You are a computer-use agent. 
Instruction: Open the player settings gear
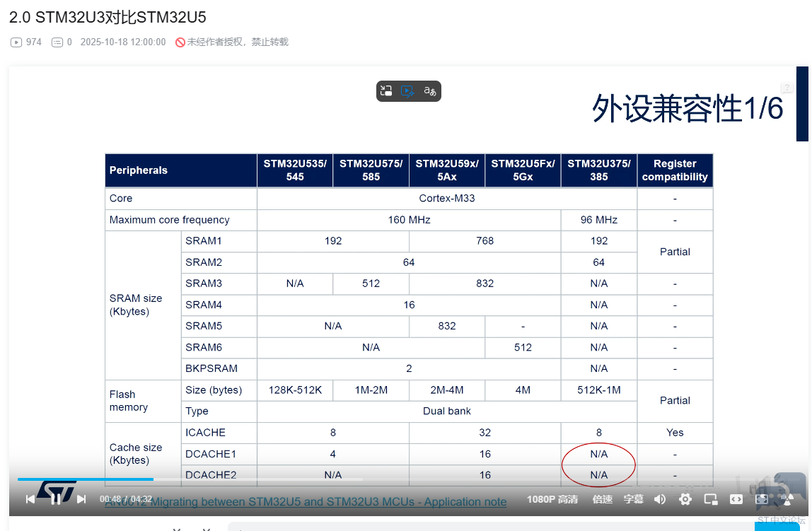(685, 499)
